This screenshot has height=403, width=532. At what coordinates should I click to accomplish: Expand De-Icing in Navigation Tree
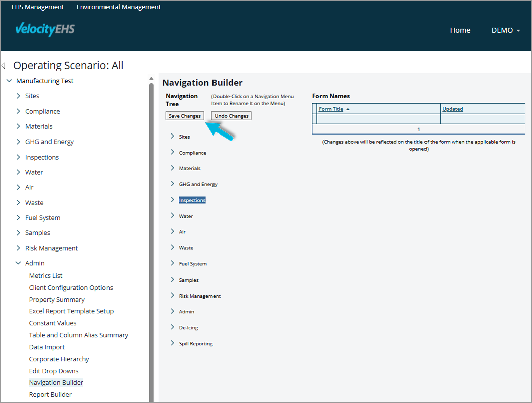point(172,327)
